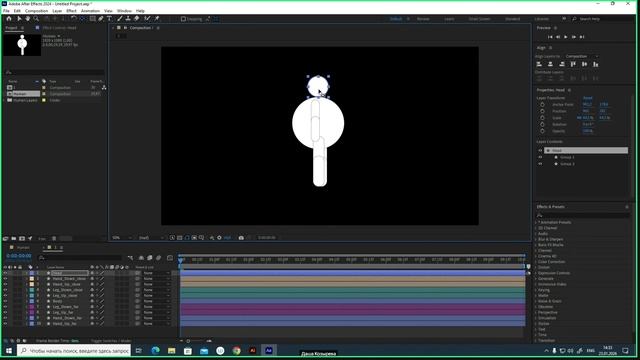Go to Home screen icon in toolbar

(x=9, y=19)
